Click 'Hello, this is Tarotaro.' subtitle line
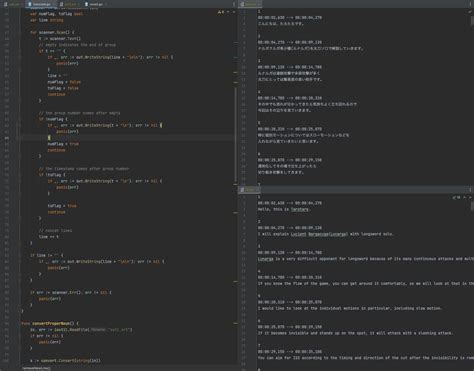 [284, 209]
